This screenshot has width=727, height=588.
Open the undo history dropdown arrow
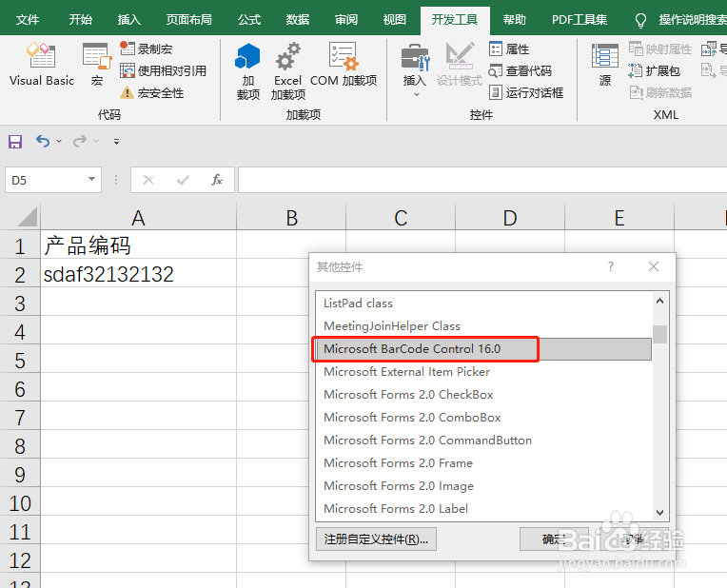pyautogui.click(x=59, y=141)
